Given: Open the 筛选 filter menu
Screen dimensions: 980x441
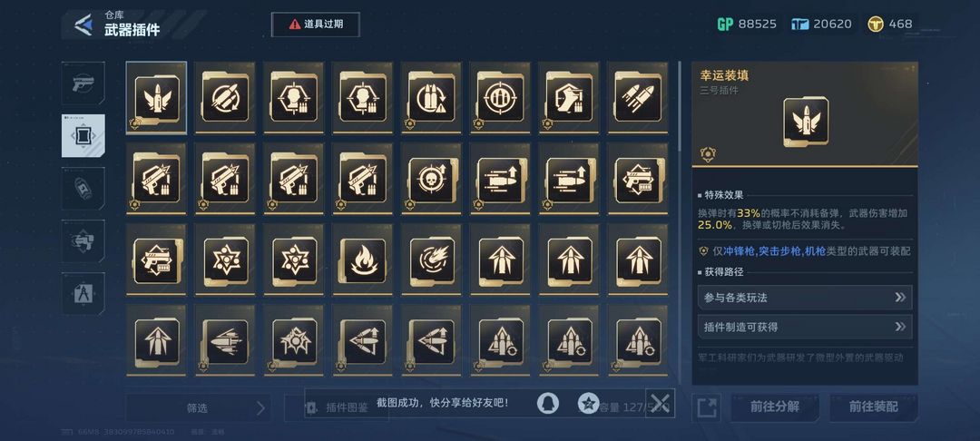Looking at the screenshot, I should point(199,408).
